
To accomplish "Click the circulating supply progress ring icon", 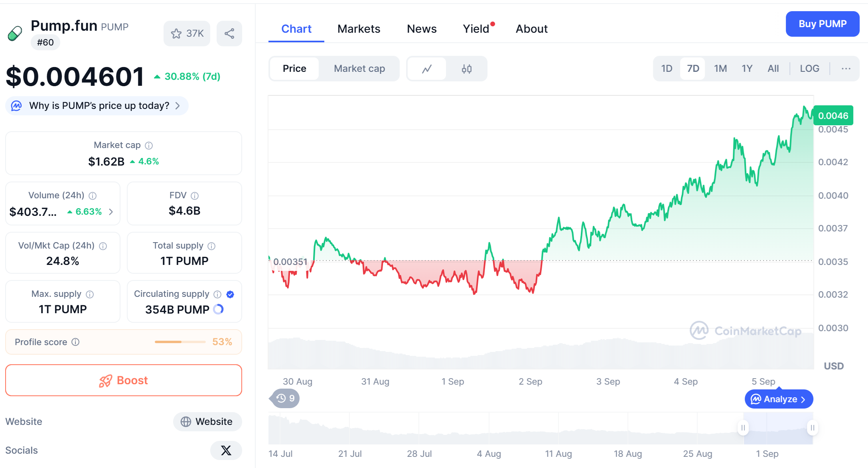I will [219, 309].
